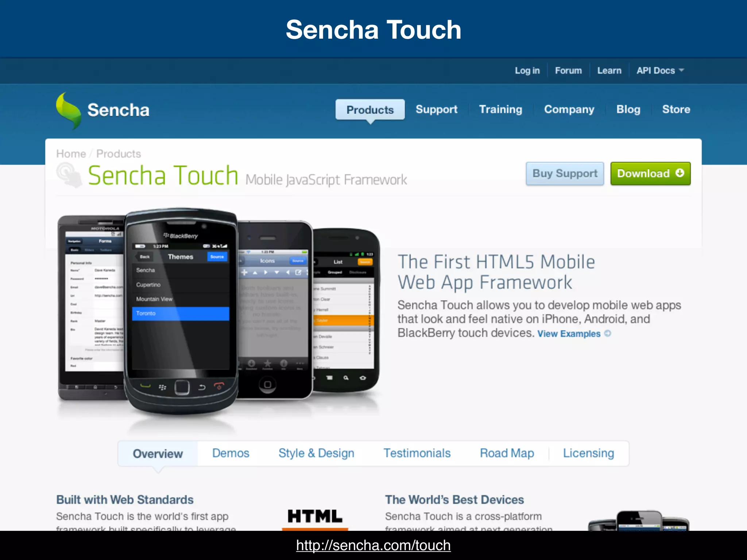Switch to the Style & Design tab
The image size is (747, 560).
[x=316, y=453]
